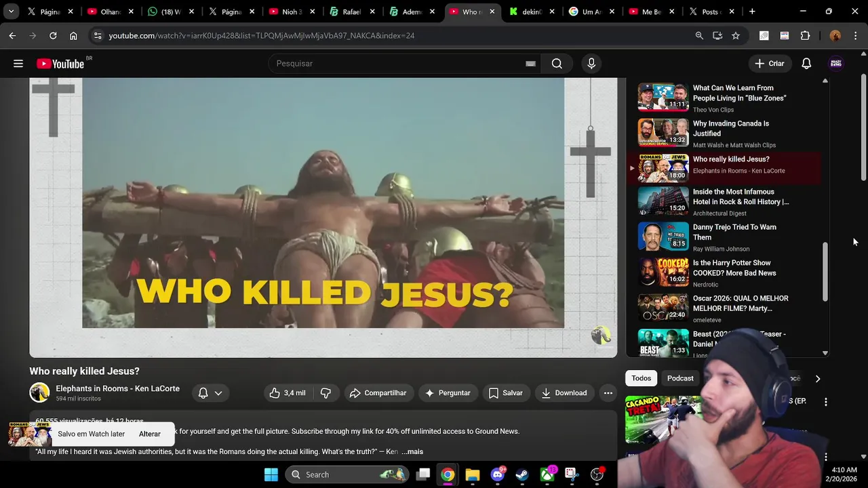Click the zoom magnifier in address bar
868x488 pixels.
coord(699,35)
